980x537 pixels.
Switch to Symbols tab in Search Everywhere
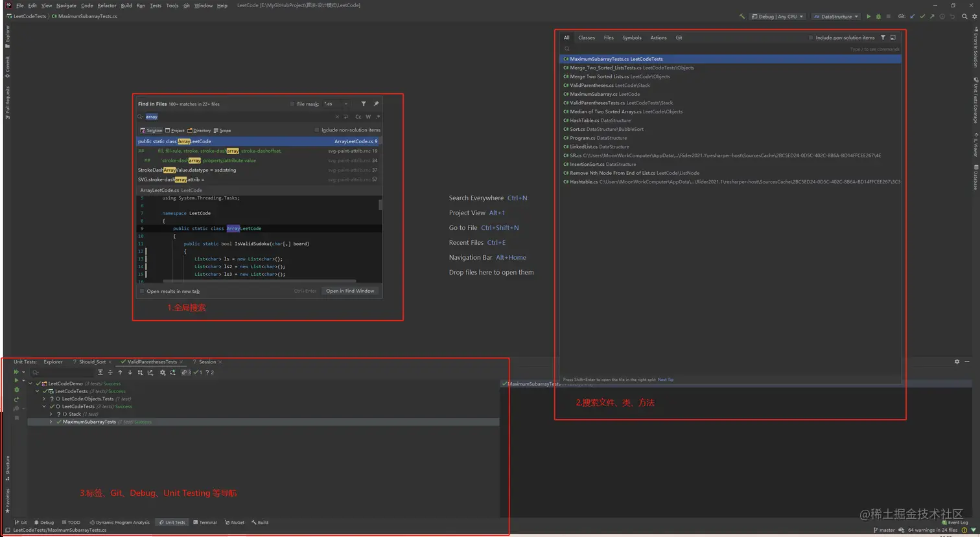tap(632, 38)
